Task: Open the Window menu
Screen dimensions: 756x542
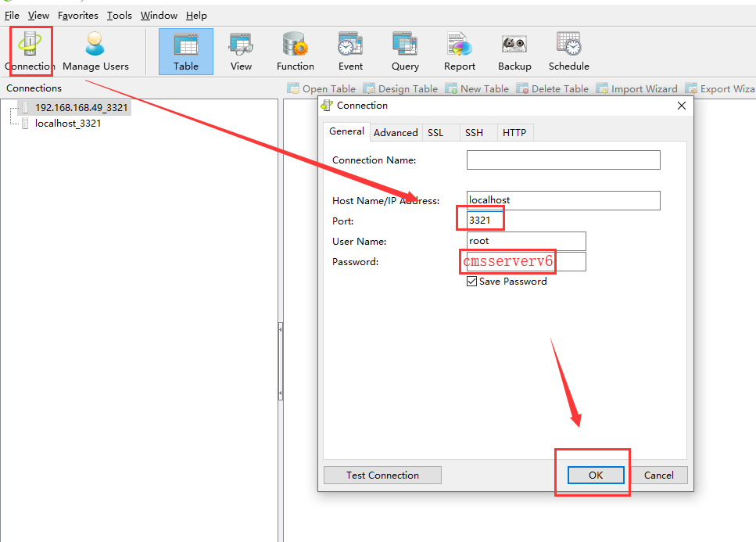Action: tap(159, 16)
